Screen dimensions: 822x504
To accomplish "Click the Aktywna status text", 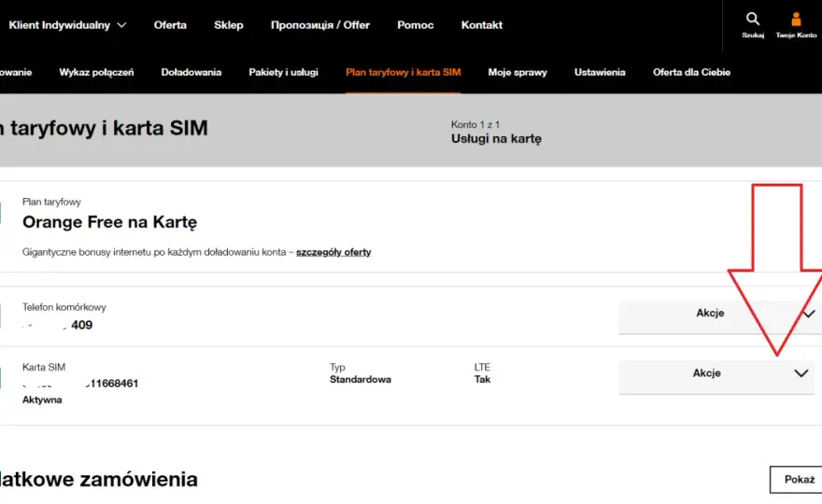I will tap(42, 399).
